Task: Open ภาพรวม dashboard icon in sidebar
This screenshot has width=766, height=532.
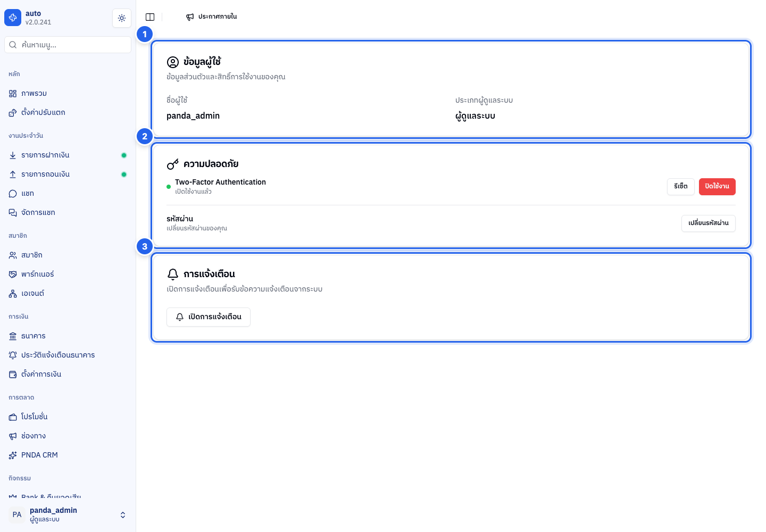Action: (13, 94)
